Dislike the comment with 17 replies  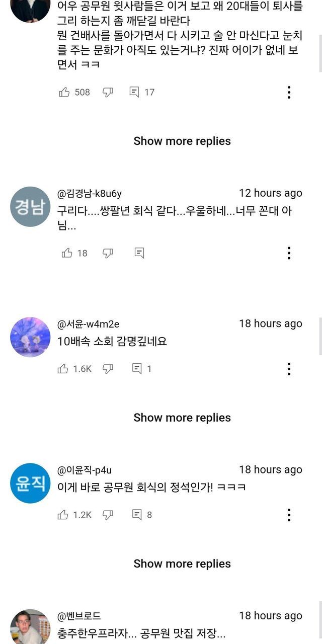point(108,92)
